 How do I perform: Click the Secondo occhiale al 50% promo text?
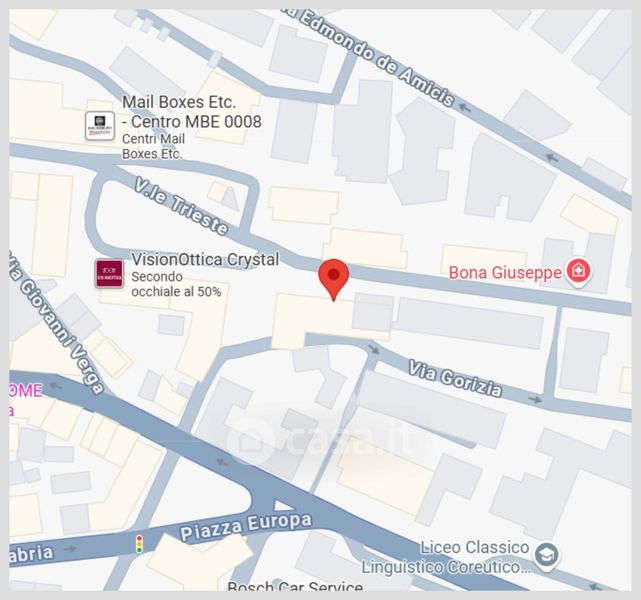coord(176,284)
